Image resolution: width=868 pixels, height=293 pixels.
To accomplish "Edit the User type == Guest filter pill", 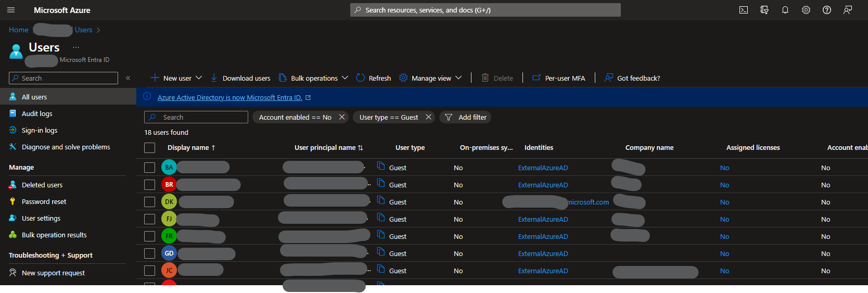I will pos(389,117).
